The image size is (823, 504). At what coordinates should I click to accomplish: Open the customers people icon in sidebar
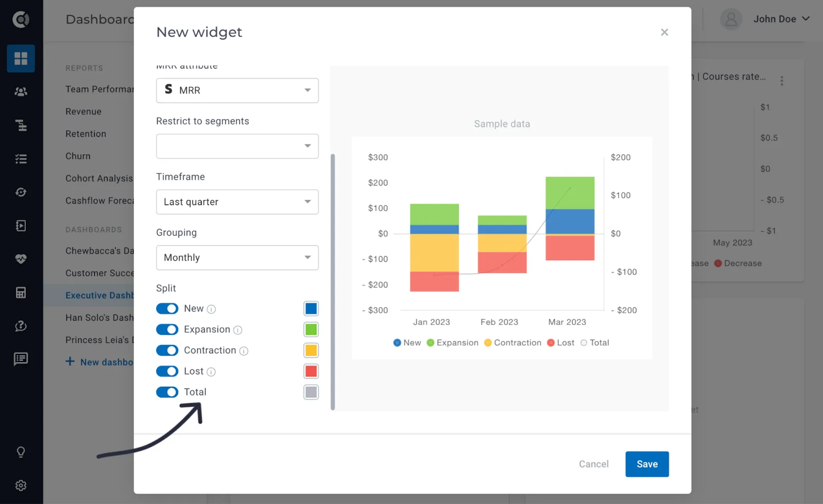click(21, 92)
